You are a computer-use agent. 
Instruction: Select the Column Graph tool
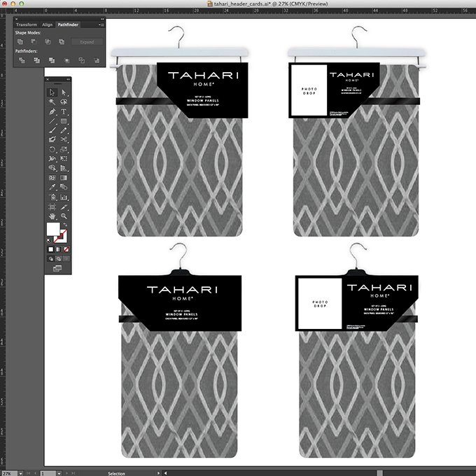(64, 197)
